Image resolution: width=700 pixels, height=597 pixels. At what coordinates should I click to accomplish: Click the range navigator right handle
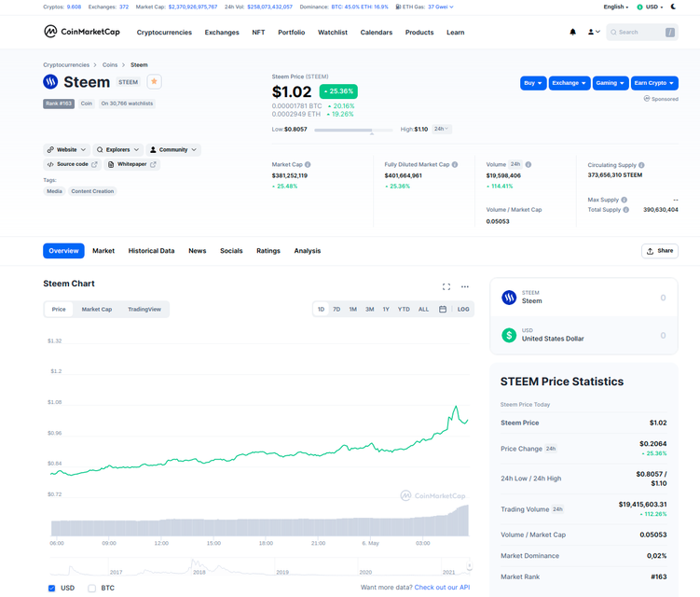click(x=469, y=565)
